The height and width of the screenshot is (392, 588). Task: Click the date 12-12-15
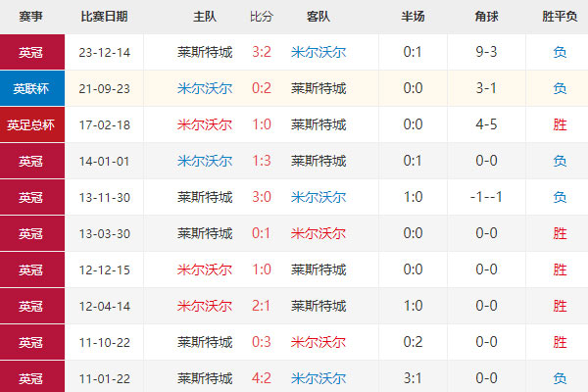[104, 269]
